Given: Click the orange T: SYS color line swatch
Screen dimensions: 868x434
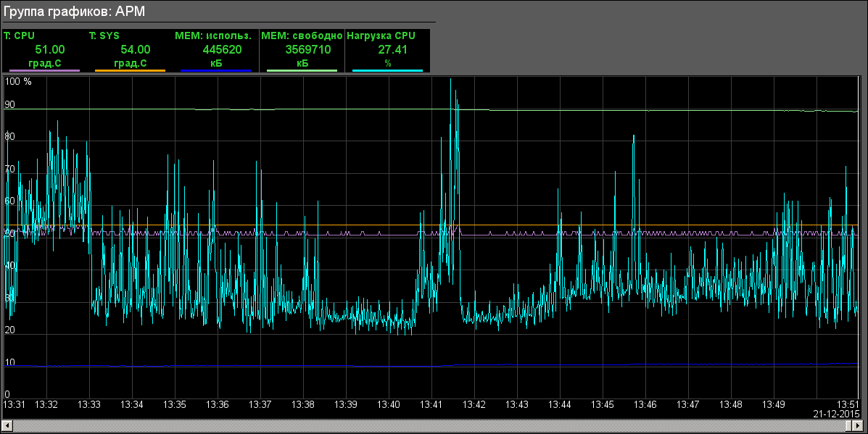Looking at the screenshot, I should pos(130,71).
